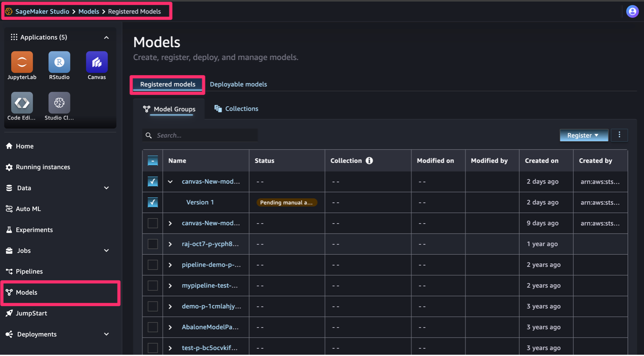This screenshot has height=356, width=644.
Task: Open the raj-oct7-p-ycph8 model group link
Action: pyautogui.click(x=210, y=244)
